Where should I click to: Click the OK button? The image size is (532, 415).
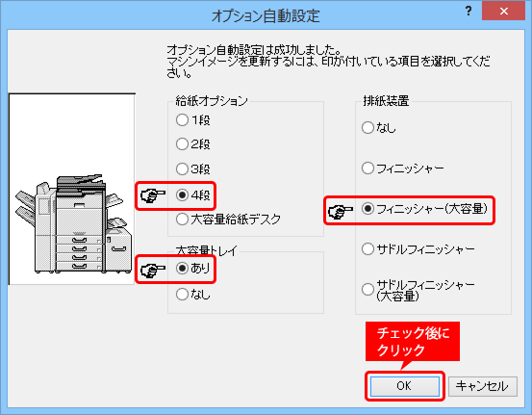tap(404, 386)
